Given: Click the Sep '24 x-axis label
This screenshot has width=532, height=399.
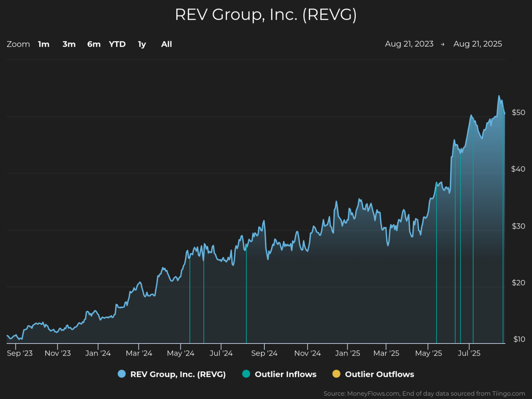Looking at the screenshot, I should point(264,353).
